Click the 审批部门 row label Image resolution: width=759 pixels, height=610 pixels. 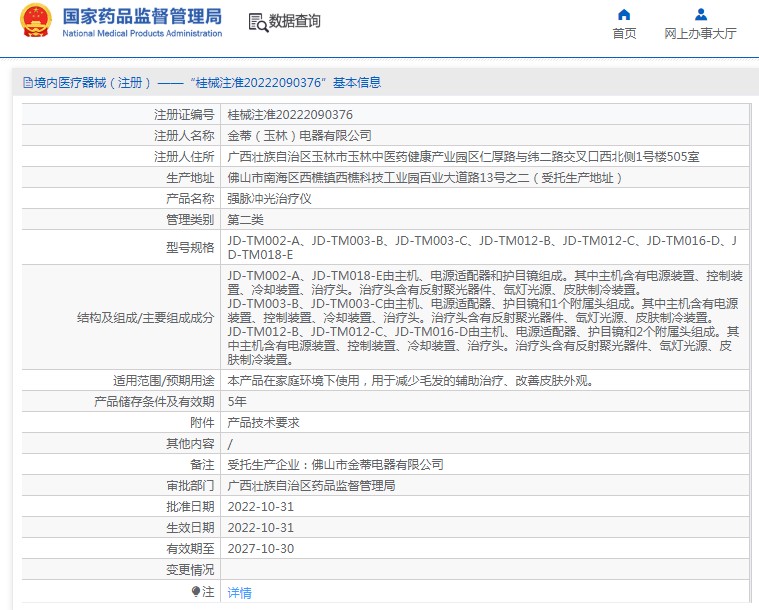point(190,486)
